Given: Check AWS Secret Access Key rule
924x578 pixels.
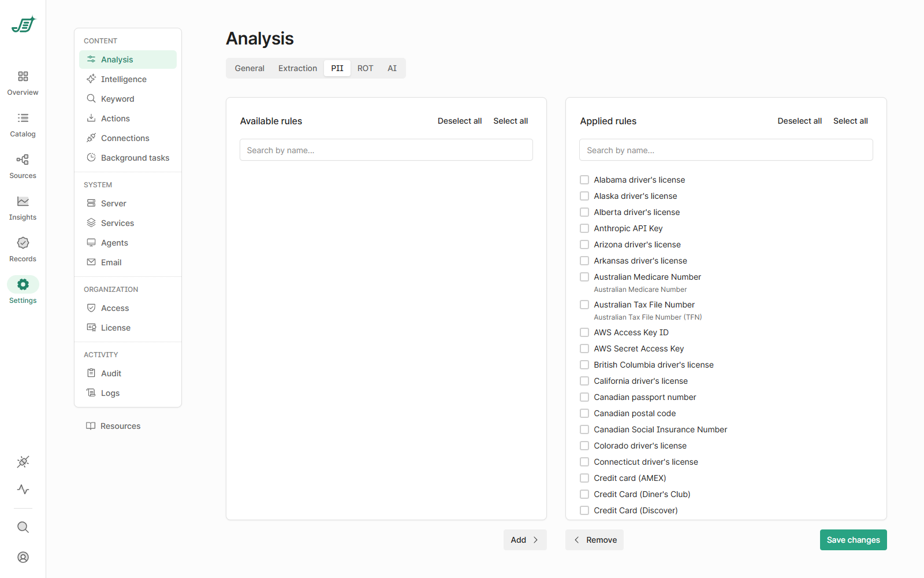Looking at the screenshot, I should [584, 349].
